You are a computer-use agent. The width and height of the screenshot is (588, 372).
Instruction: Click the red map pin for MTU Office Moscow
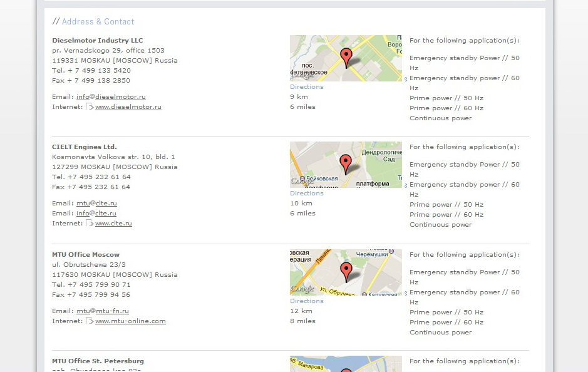346,272
